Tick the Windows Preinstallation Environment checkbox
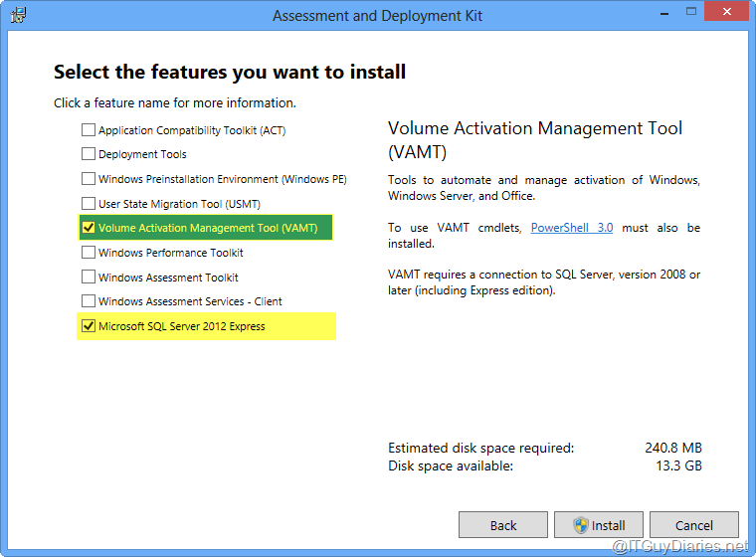This screenshot has width=756, height=557. point(89,179)
